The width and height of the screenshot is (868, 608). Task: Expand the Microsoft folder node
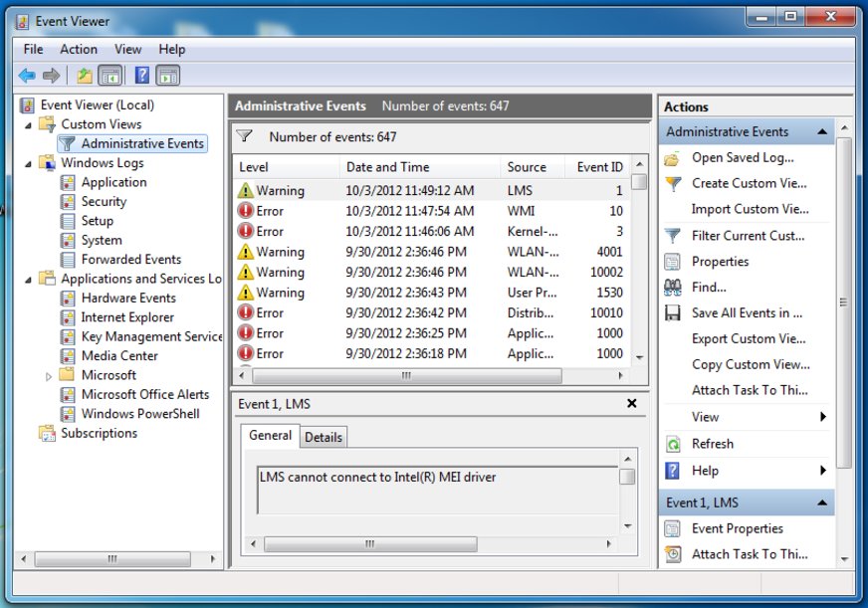[49, 376]
